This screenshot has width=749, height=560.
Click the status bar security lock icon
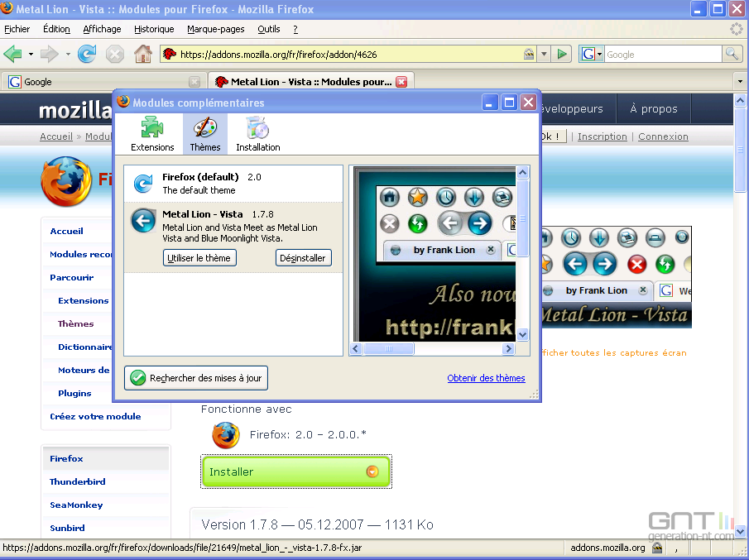pyautogui.click(x=657, y=548)
